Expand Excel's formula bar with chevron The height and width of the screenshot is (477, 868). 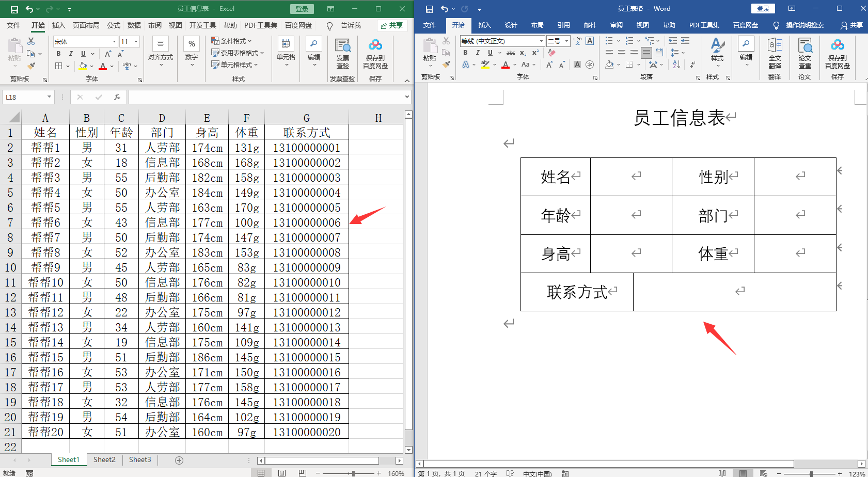[407, 97]
